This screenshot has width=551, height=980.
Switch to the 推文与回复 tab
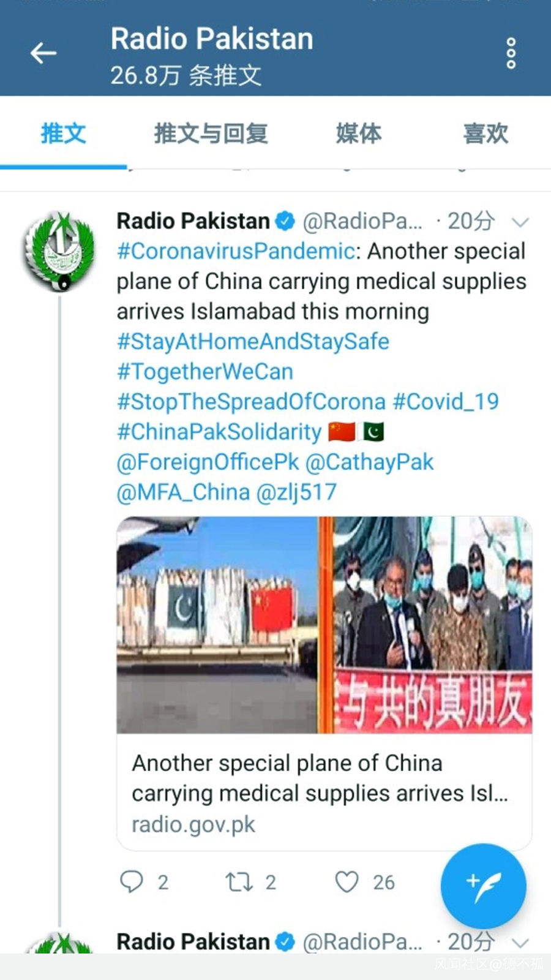[211, 133]
